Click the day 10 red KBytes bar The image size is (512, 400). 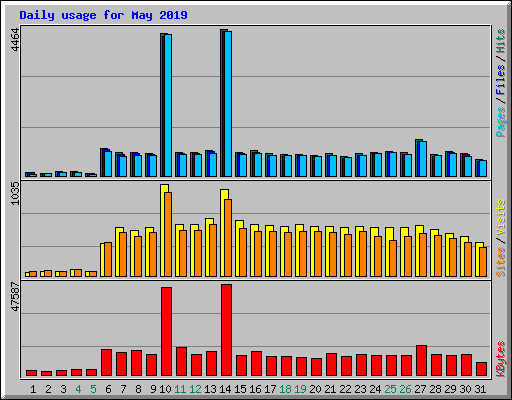coord(167,331)
